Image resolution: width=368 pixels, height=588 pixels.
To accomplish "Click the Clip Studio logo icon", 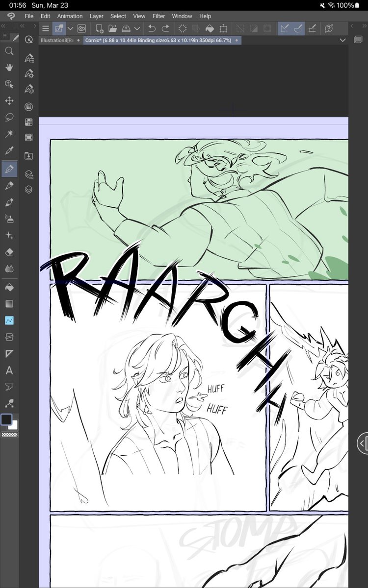I will point(11,16).
